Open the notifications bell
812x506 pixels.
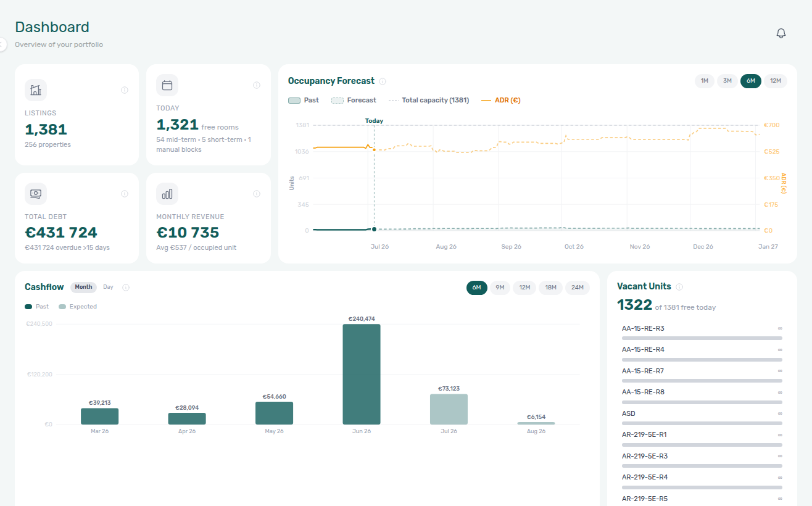point(781,33)
